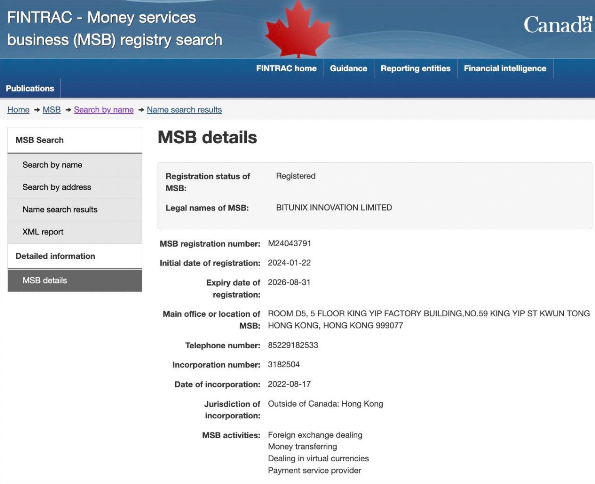The width and height of the screenshot is (595, 484).
Task: Click the Detailed information sidebar heading
Action: [75, 256]
